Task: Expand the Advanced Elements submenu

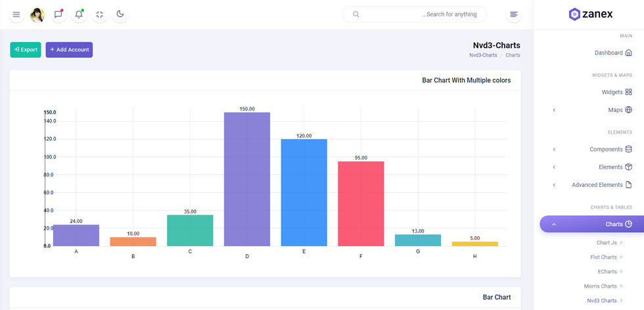Action: click(593, 184)
